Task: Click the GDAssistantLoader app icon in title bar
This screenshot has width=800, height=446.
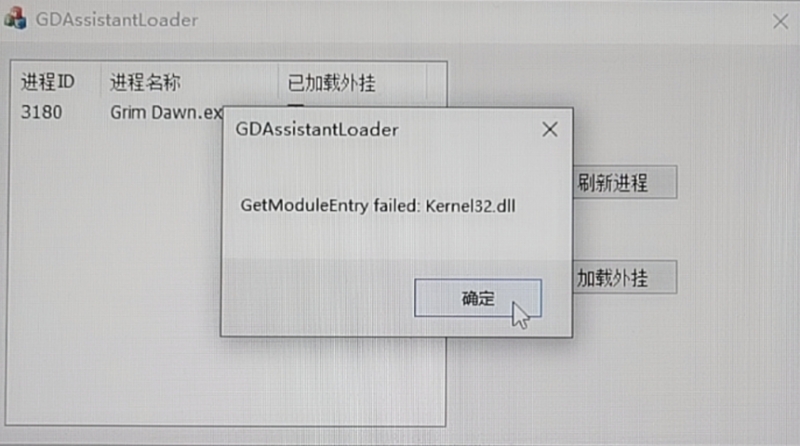Action: tap(15, 18)
